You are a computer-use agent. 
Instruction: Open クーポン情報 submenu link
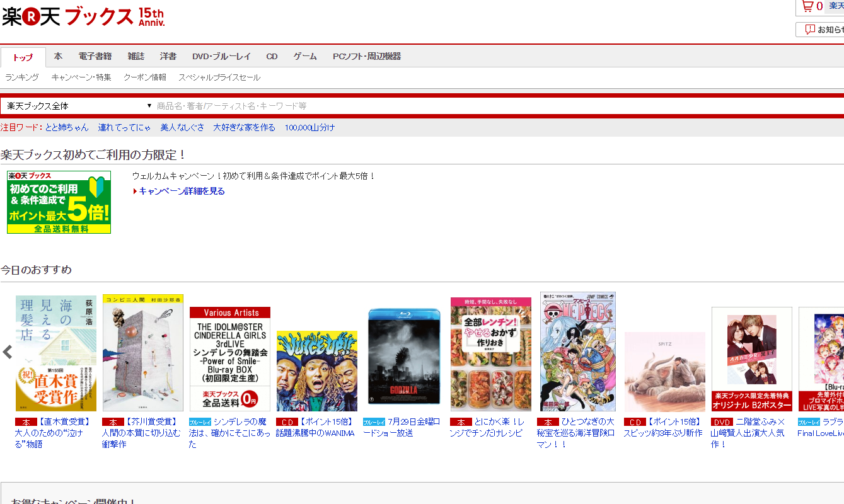click(145, 77)
